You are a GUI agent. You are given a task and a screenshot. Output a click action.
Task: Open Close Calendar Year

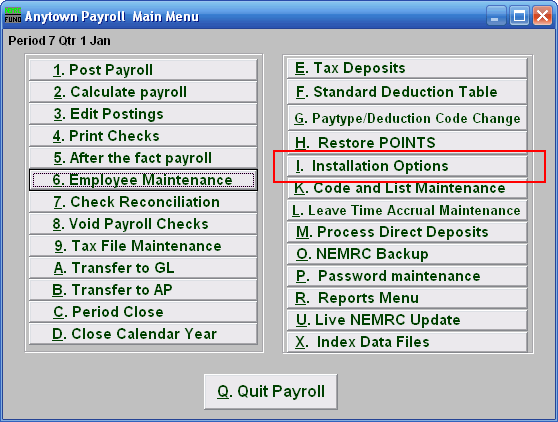coord(143,334)
